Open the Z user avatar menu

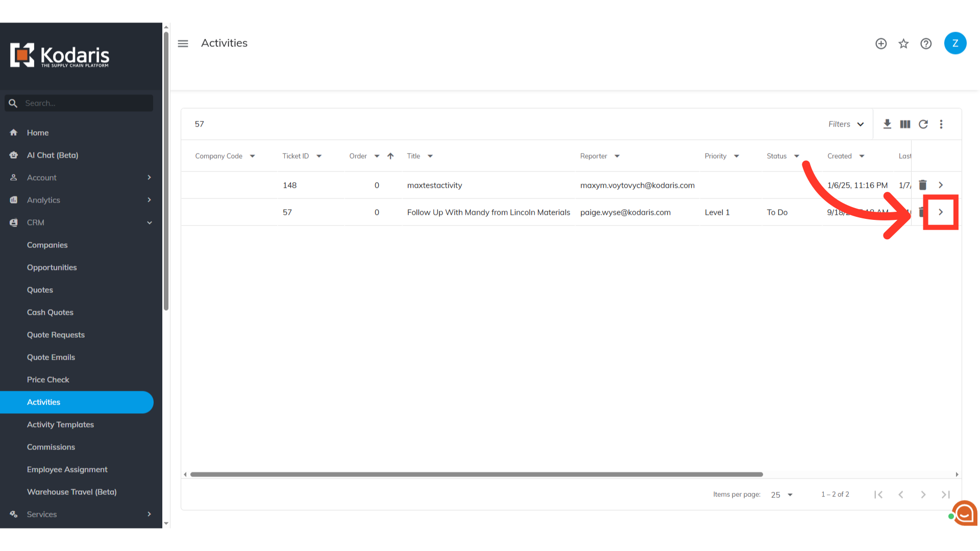[x=955, y=43]
